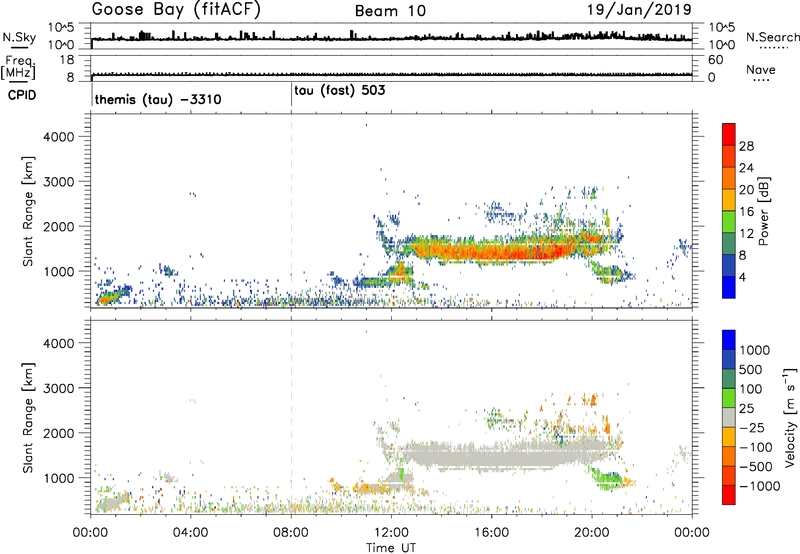
Task: Click the "4" tick on the Power colorbar
Action: tap(744, 278)
